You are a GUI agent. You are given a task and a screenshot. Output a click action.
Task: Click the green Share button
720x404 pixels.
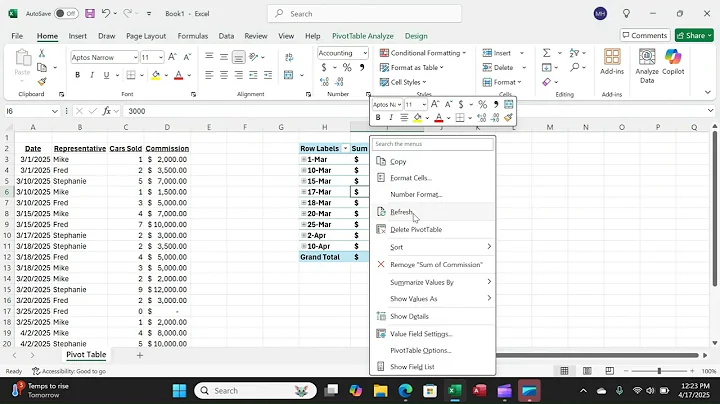694,35
